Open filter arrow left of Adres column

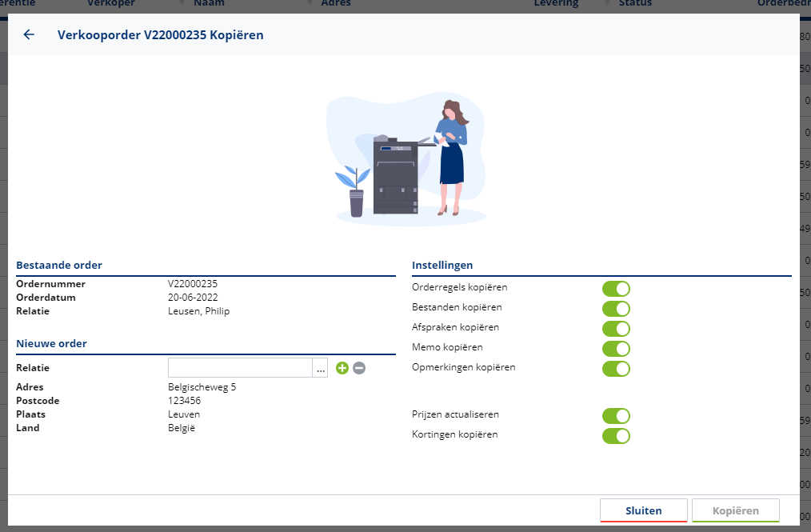pos(310,4)
